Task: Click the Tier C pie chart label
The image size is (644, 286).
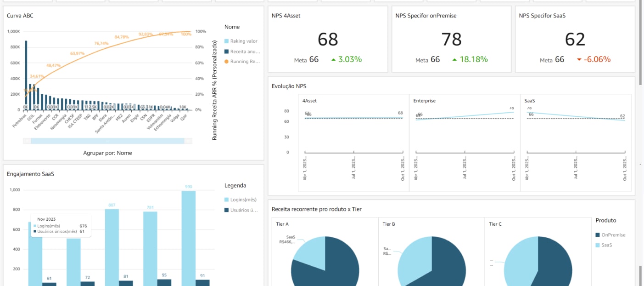Action: click(495, 224)
